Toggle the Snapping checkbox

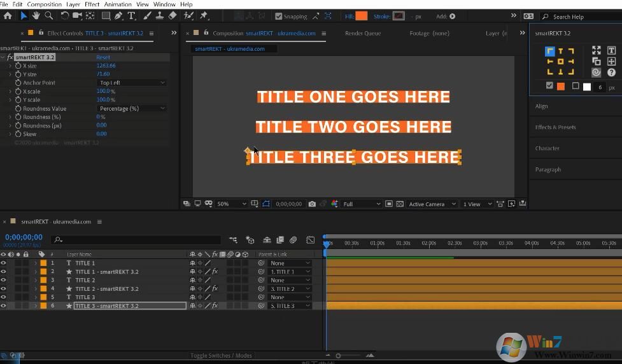(278, 17)
